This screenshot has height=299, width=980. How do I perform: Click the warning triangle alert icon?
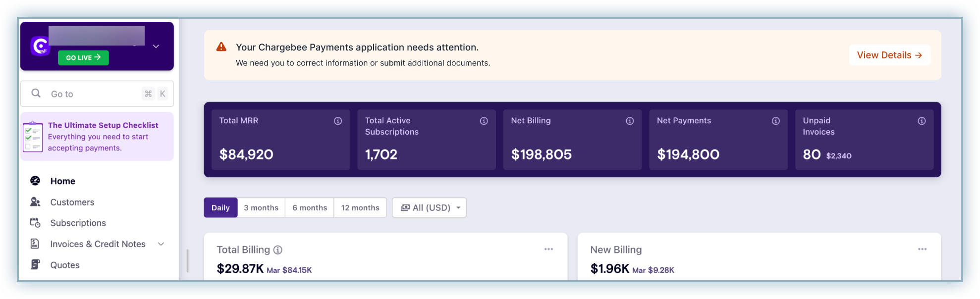click(221, 47)
